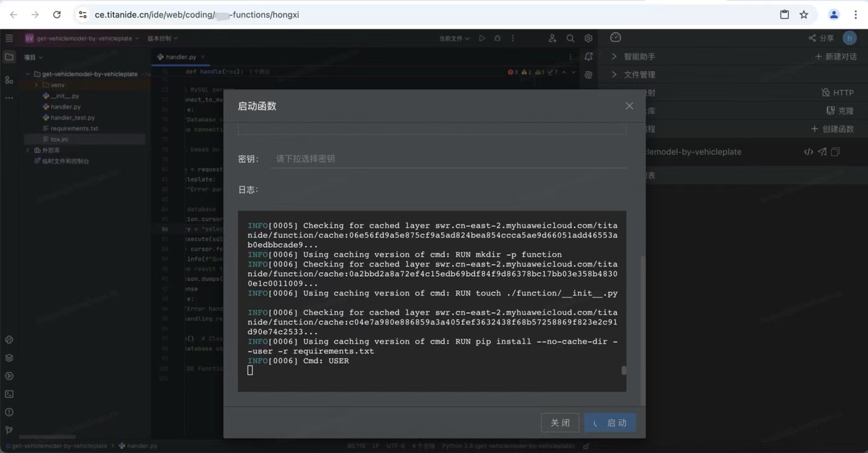Open the search magnifier icon
The image size is (868, 453).
point(570,39)
